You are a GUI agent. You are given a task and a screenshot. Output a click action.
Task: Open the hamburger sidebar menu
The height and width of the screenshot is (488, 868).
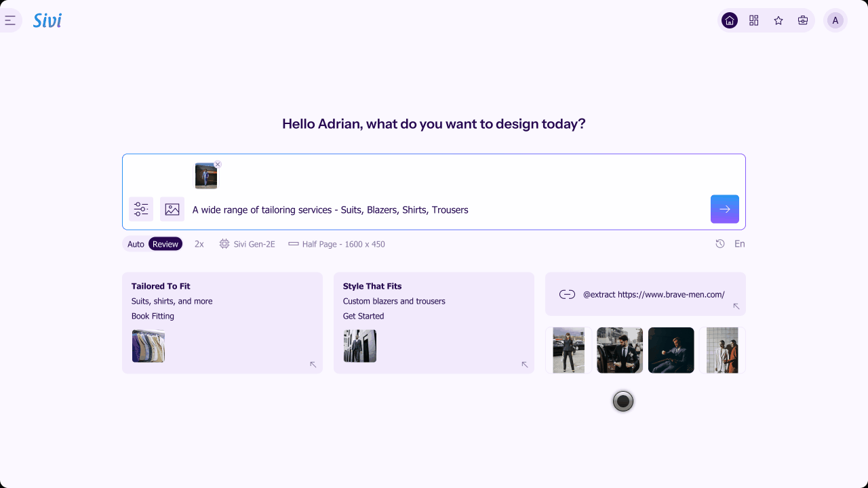[10, 20]
